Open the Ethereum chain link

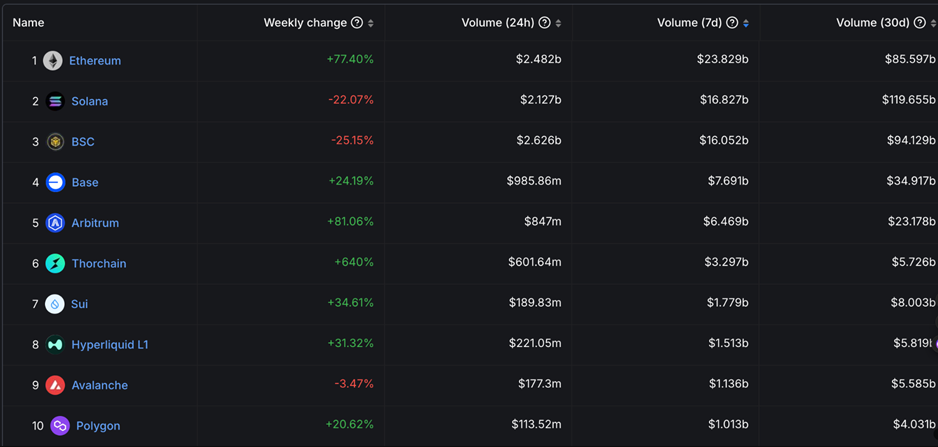coord(95,61)
